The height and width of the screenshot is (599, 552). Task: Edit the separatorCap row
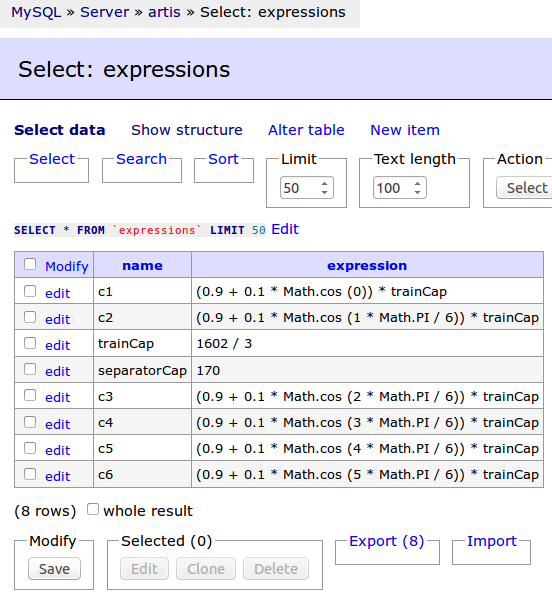(x=58, y=371)
